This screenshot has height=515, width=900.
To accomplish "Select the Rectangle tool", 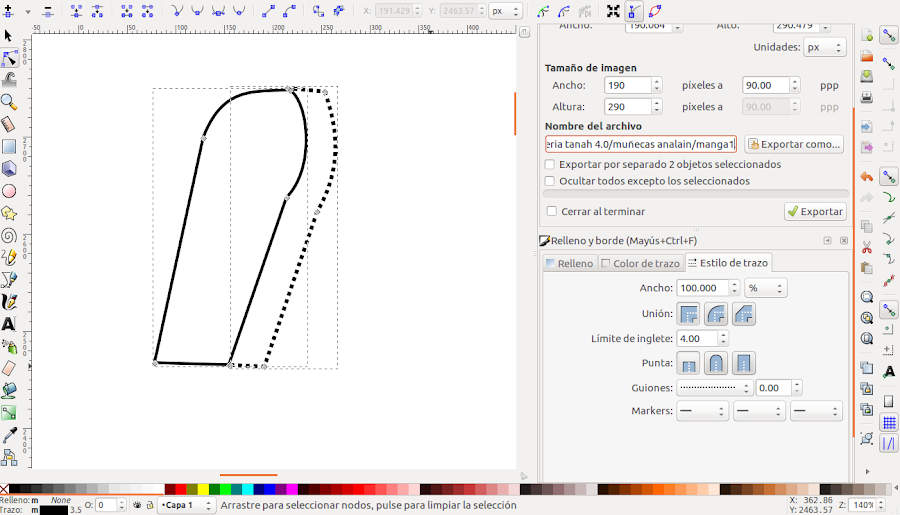I will point(9,146).
